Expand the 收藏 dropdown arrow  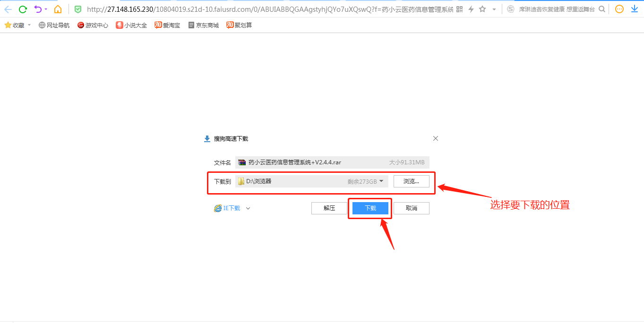click(29, 25)
